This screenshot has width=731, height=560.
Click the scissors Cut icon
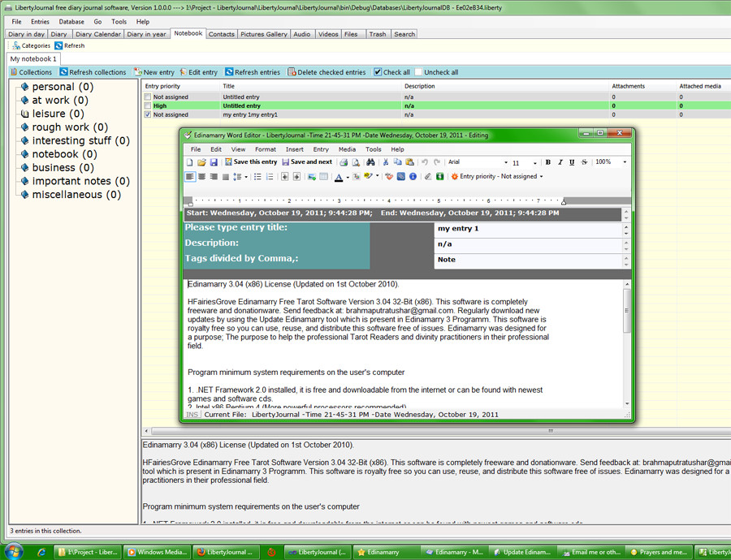[x=386, y=162]
